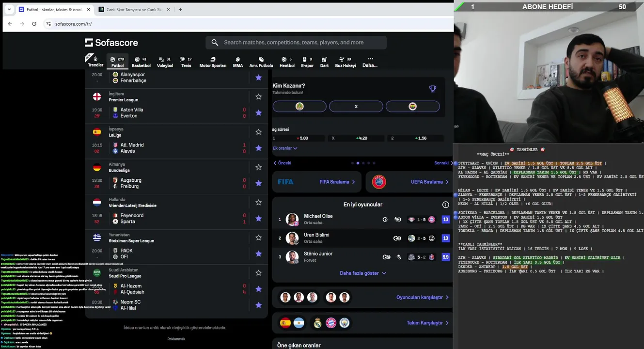The image size is (644, 349).
Task: Click the search magnifier icon
Action: coord(215,43)
